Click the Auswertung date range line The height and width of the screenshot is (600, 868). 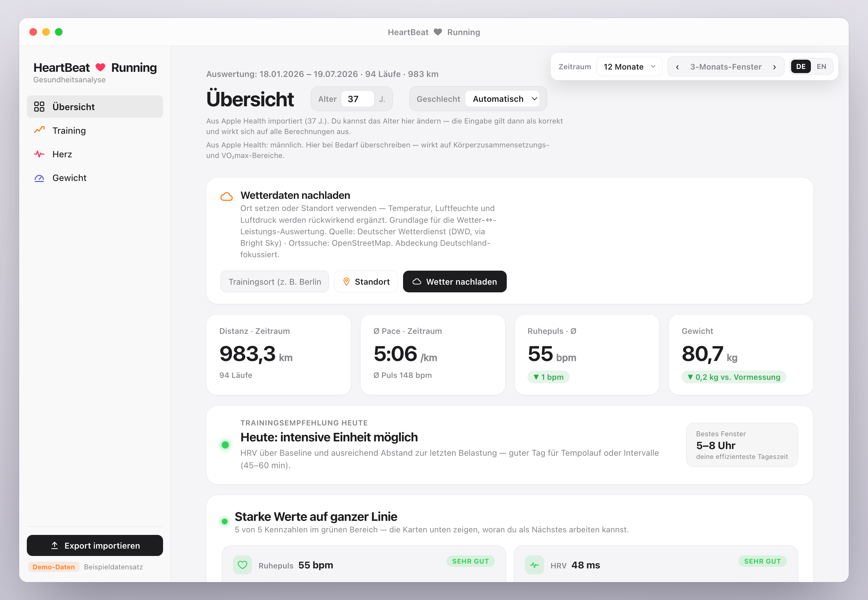[322, 74]
